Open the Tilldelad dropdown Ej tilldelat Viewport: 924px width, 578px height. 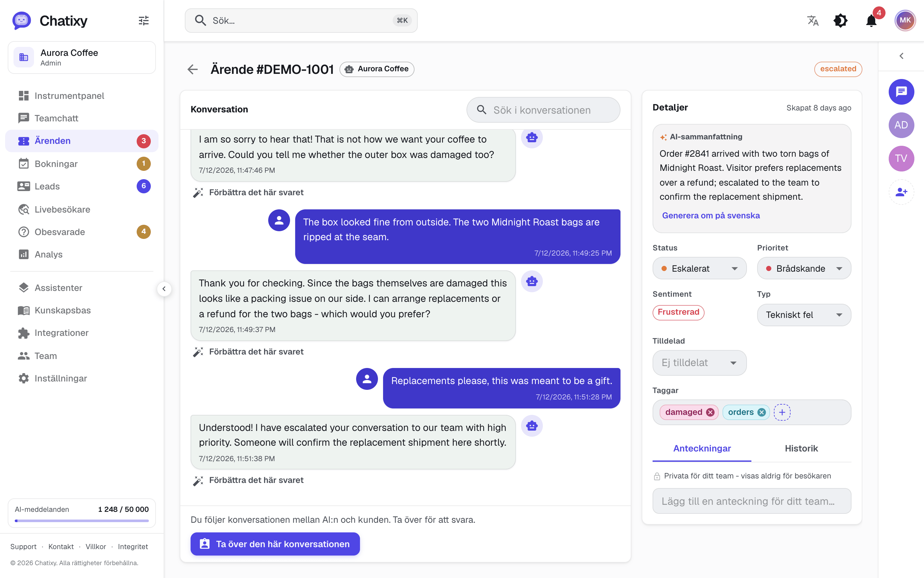[699, 363]
